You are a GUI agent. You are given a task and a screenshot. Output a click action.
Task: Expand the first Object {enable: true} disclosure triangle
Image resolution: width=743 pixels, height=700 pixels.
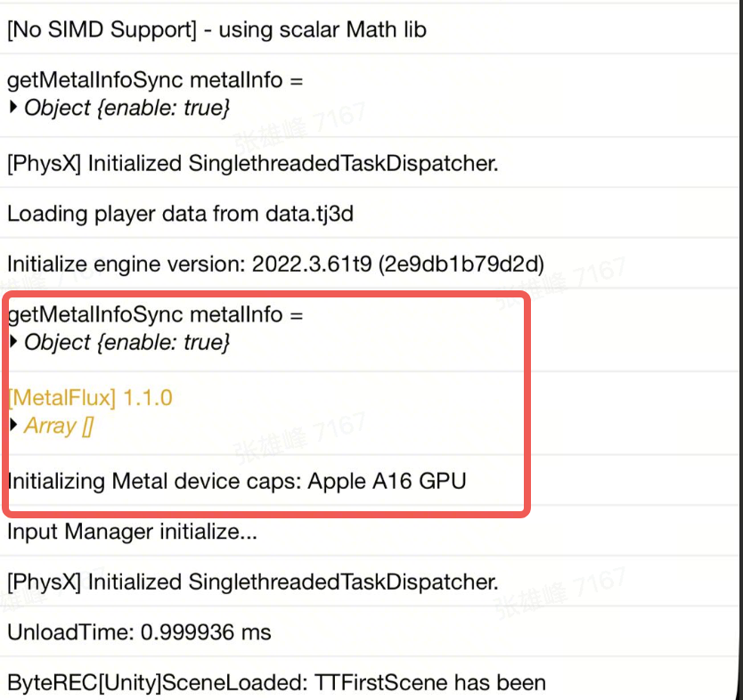(13, 109)
